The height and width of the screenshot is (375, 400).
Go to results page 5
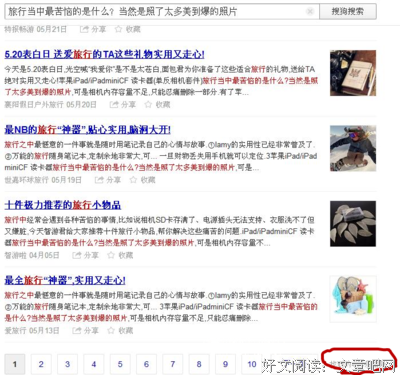click(120, 364)
